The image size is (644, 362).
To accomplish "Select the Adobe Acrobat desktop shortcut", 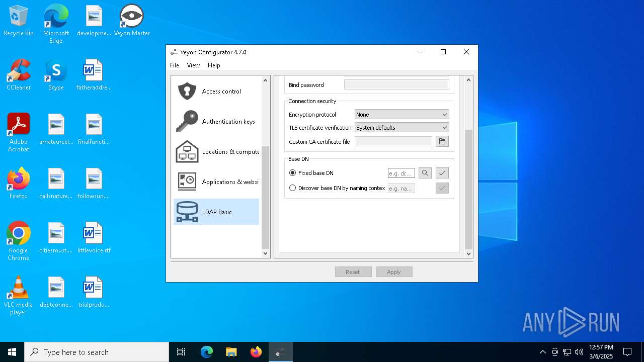I will 19,133.
